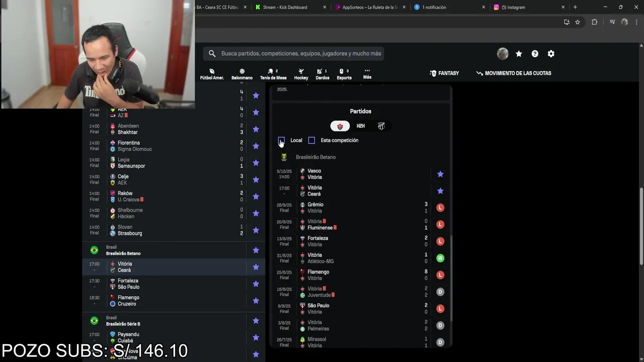The image size is (644, 362).
Task: Toggle favorite star for Vitória–Ceará in Partidos panel
Action: pos(440,191)
